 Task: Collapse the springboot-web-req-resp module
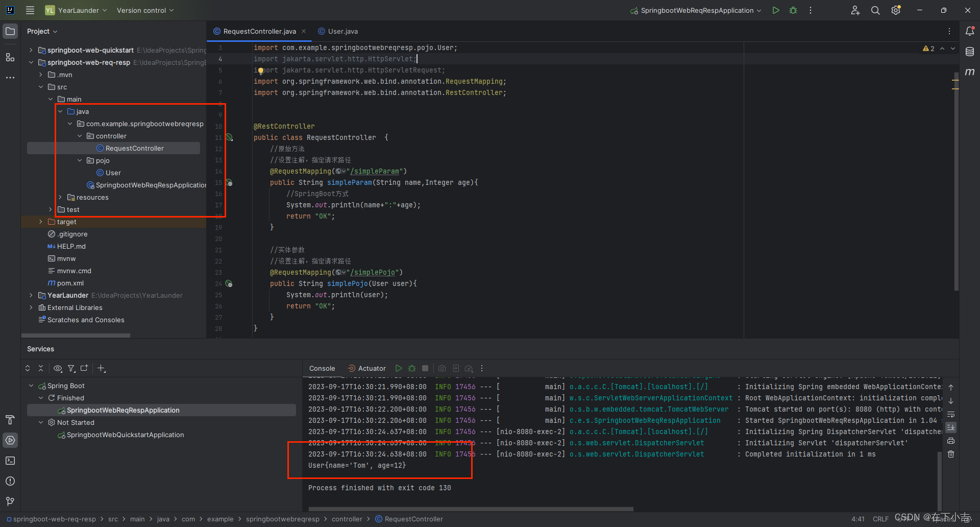point(31,62)
